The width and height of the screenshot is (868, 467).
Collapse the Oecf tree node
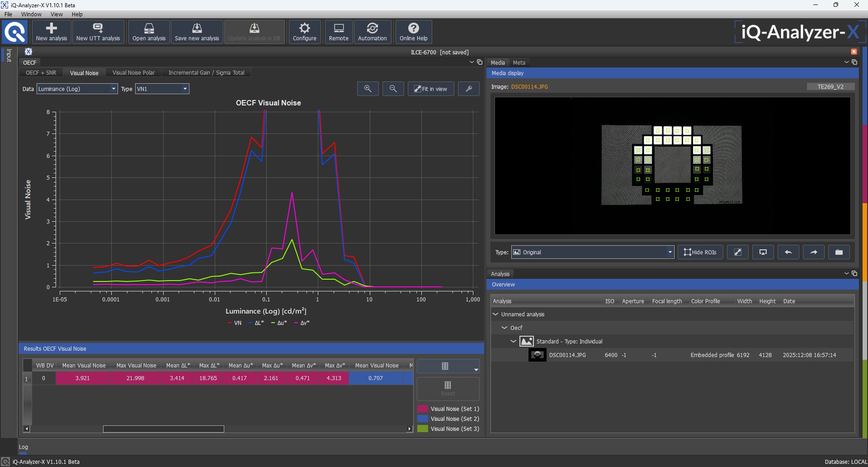coord(505,328)
